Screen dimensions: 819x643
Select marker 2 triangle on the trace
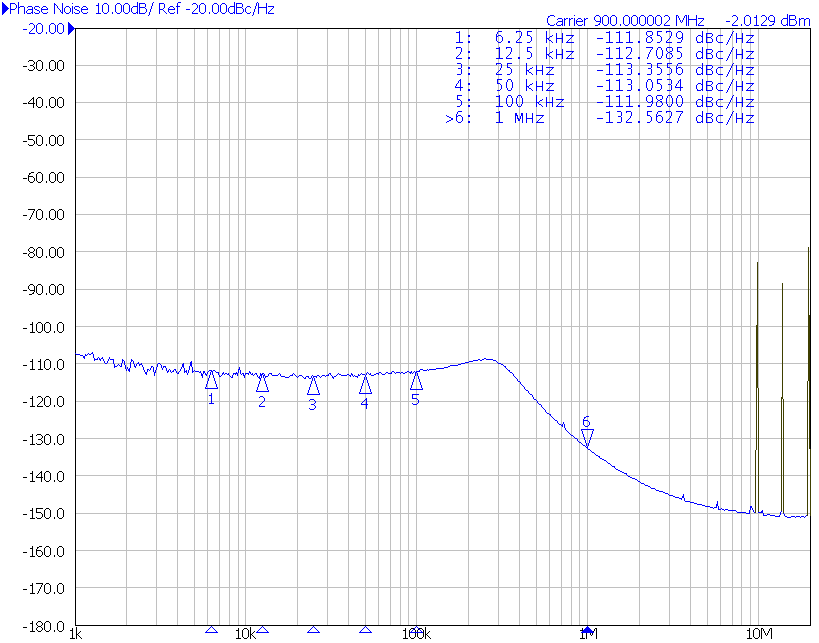pos(262,383)
